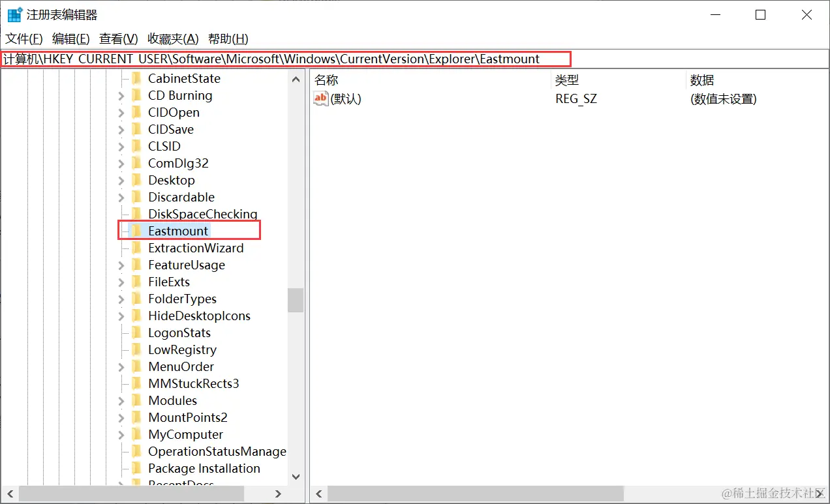830x504 pixels.
Task: Click the ExtractionWizard folder icon
Action: pos(136,248)
